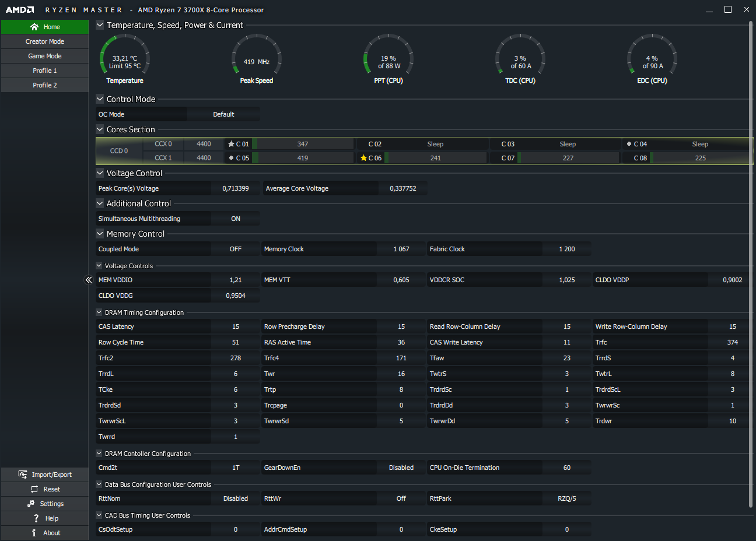Collapse the Temperature, Speed, Power & Current section
756x541 pixels.
[100, 25]
